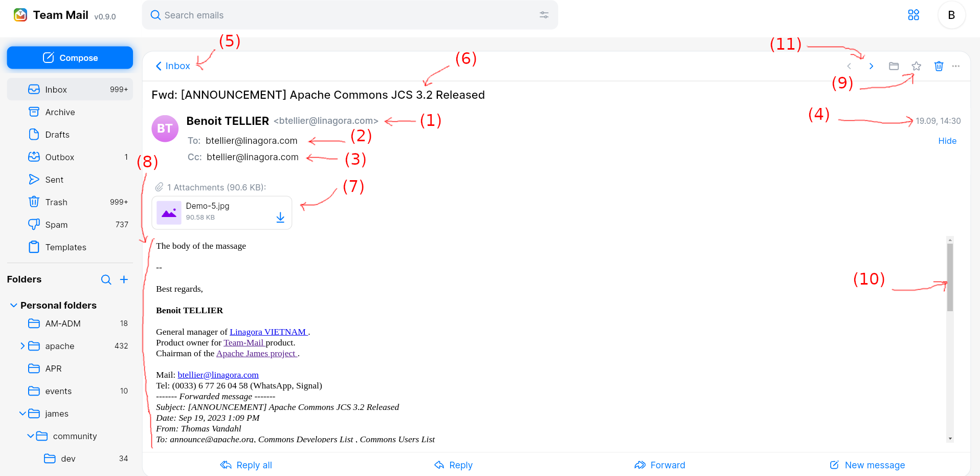Collapse the james folder tree
Viewport: 980px width, 476px height.
(23, 414)
